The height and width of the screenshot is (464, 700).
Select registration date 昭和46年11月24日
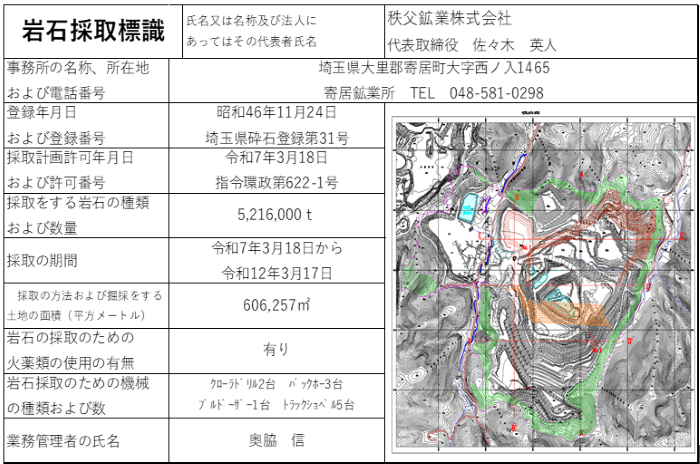pos(276,112)
